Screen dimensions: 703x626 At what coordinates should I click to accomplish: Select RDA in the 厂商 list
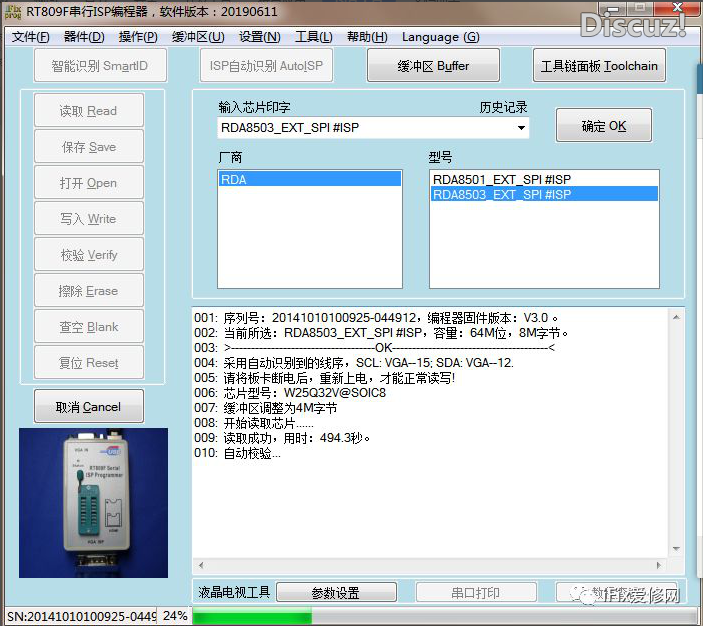point(310,179)
